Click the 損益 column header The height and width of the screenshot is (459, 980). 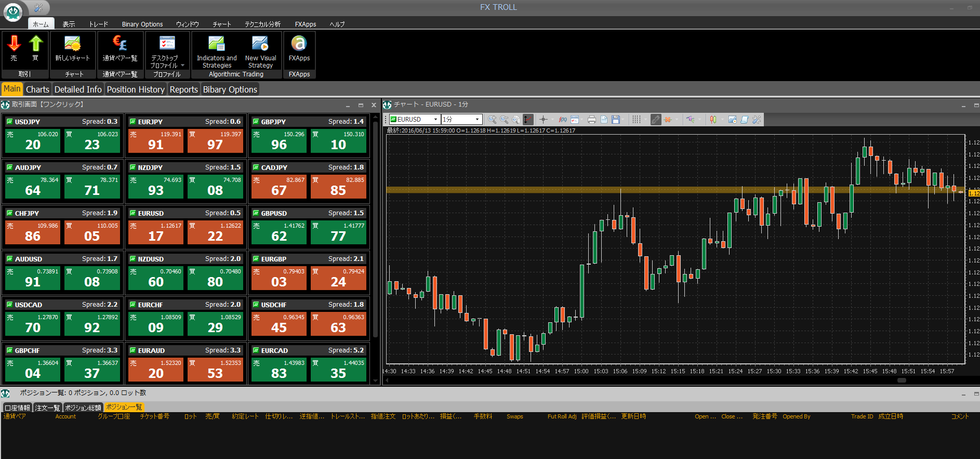pyautogui.click(x=450, y=416)
